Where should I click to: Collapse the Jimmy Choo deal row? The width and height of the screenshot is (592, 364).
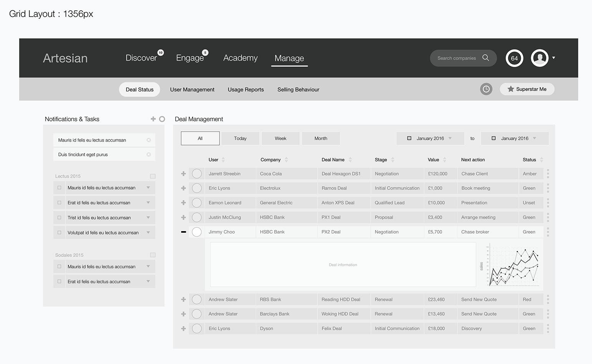click(x=184, y=232)
